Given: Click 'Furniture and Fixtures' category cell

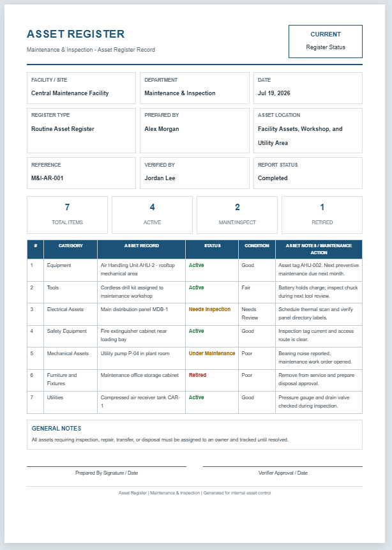Looking at the screenshot, I should coord(70,380).
